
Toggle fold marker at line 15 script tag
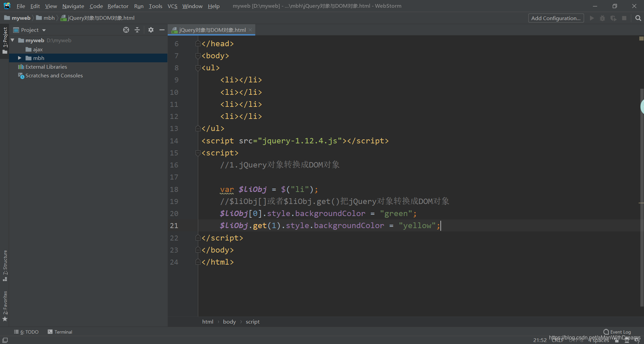pyautogui.click(x=198, y=153)
